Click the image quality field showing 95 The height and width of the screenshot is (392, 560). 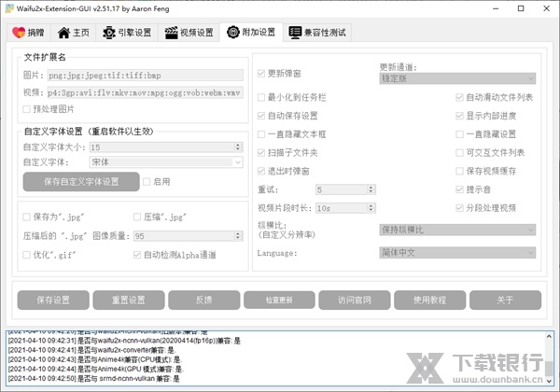[184, 236]
